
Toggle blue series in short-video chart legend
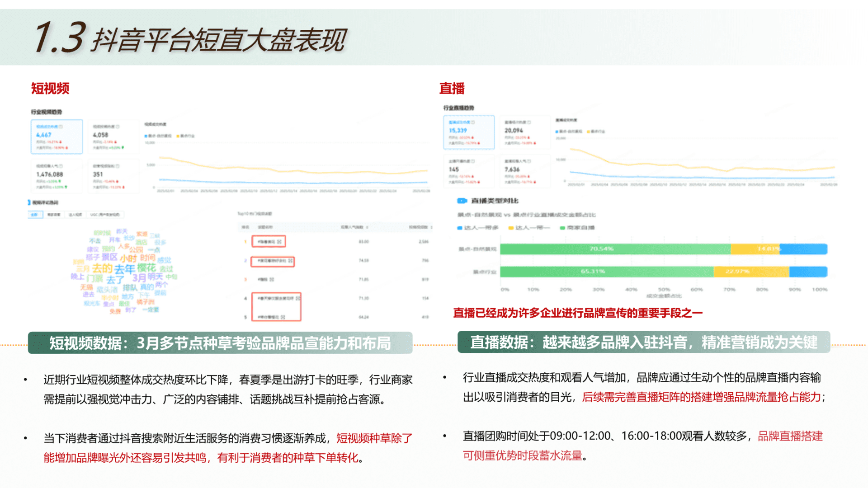point(158,136)
